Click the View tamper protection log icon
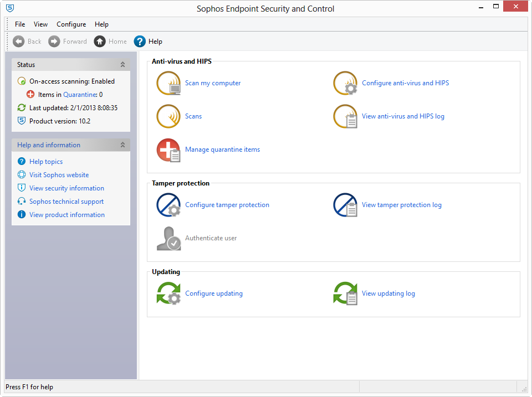This screenshot has height=397, width=532. click(x=345, y=205)
